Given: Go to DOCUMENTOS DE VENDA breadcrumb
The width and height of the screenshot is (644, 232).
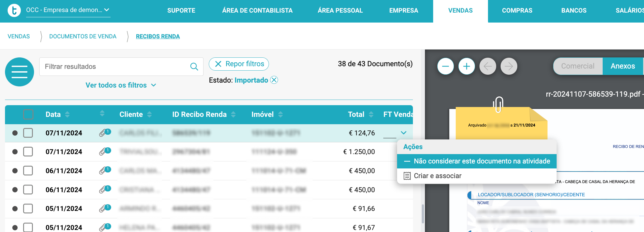Looking at the screenshot, I should tap(83, 36).
